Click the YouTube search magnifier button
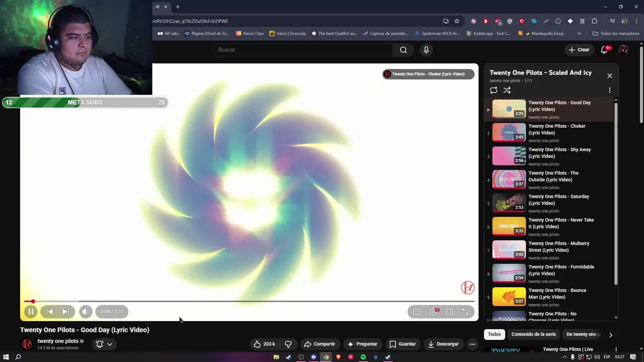 [404, 50]
